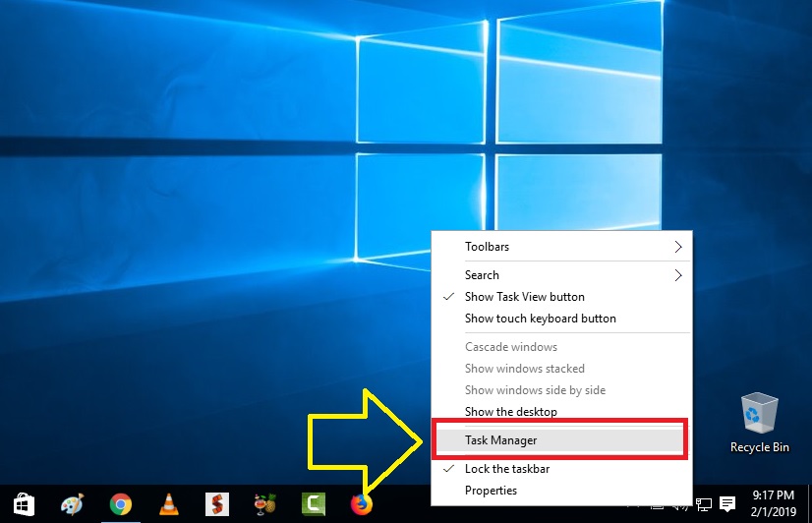Viewport: 812px width, 523px height.
Task: Click the greyed Cascade windows entry
Action: [562, 347]
